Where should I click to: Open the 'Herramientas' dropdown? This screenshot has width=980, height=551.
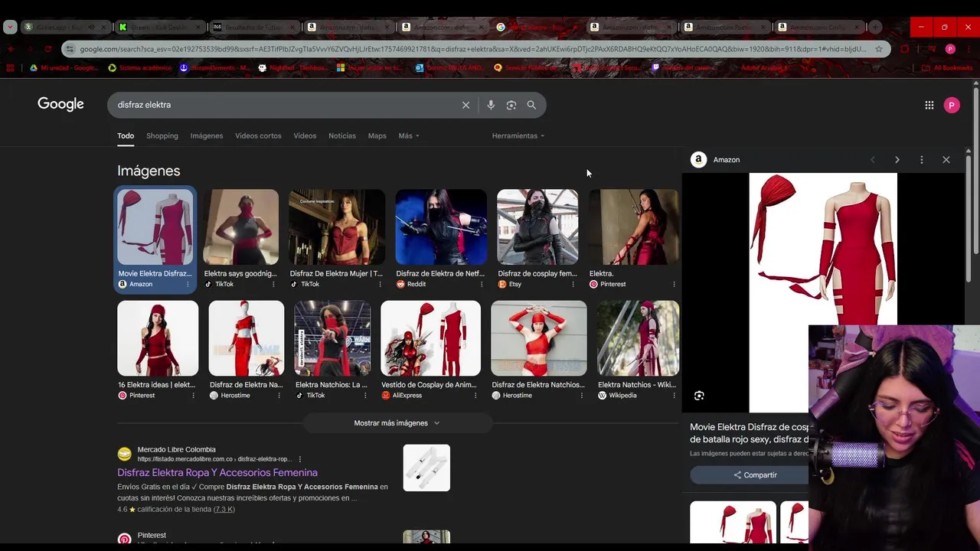click(518, 136)
